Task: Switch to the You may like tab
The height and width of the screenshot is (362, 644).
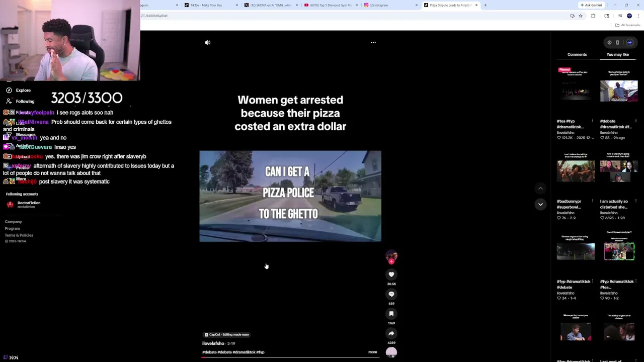Action: [x=617, y=54]
